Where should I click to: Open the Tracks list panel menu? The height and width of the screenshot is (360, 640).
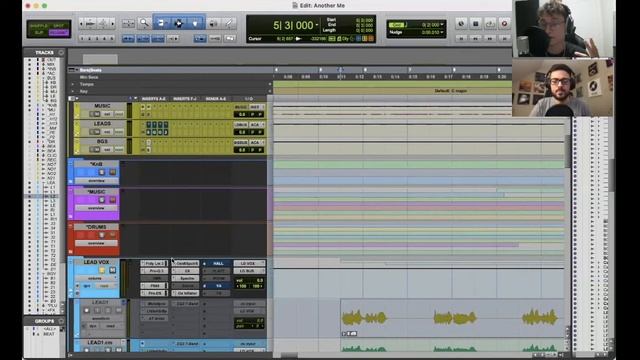61,53
